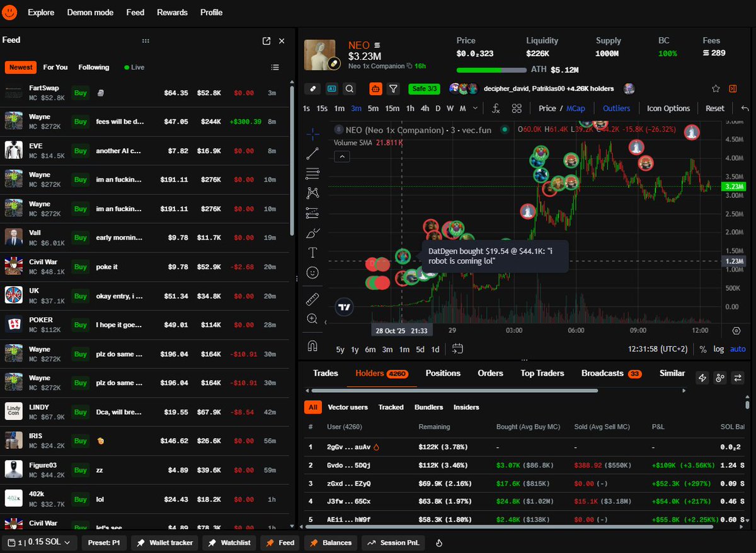This screenshot has height=553, width=756.
Task: Click the search magnifier near token
Action: (350, 89)
